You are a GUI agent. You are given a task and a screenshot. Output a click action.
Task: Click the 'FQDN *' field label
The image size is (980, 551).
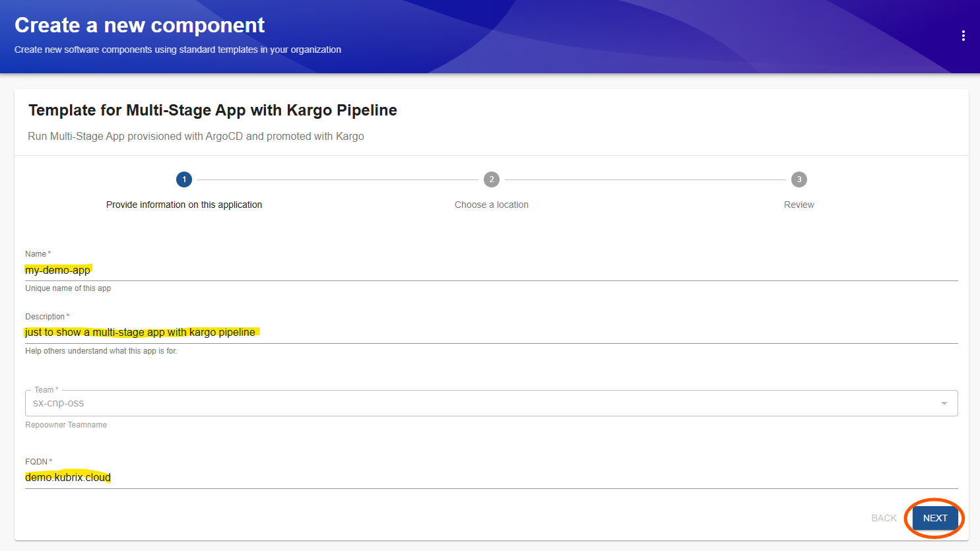(38, 462)
